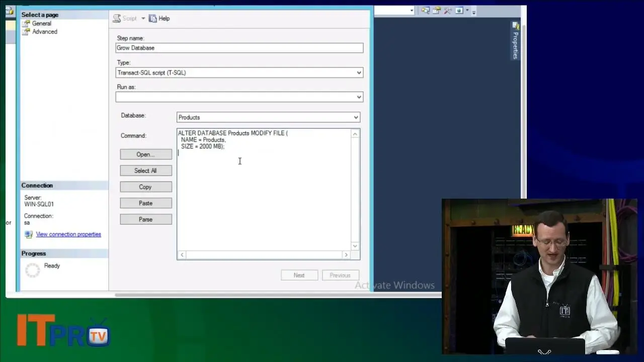Open the Script dropdown arrow
This screenshot has height=362, width=644.
tap(143, 19)
